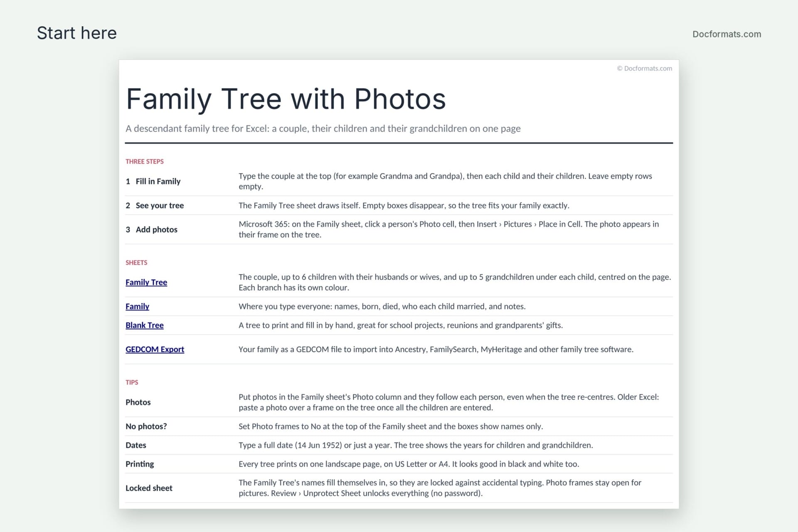Screen dimensions: 798x532
Task: Select the 'Dates' tip label
Action: pos(135,445)
